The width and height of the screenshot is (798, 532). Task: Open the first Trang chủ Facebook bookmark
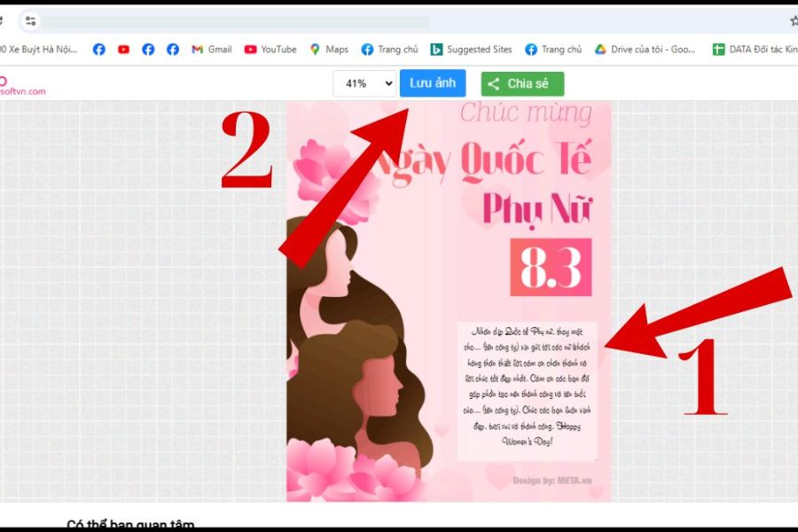389,50
